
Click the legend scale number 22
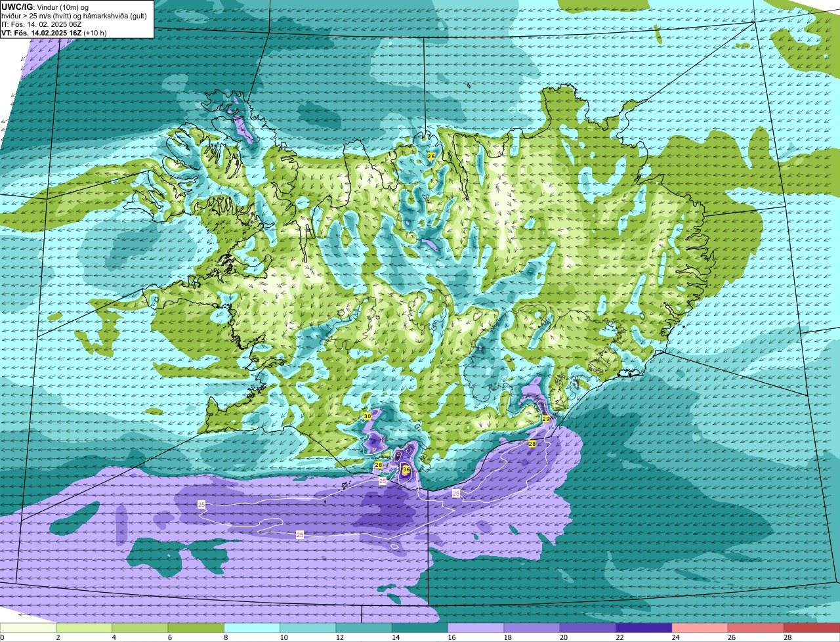619,637
